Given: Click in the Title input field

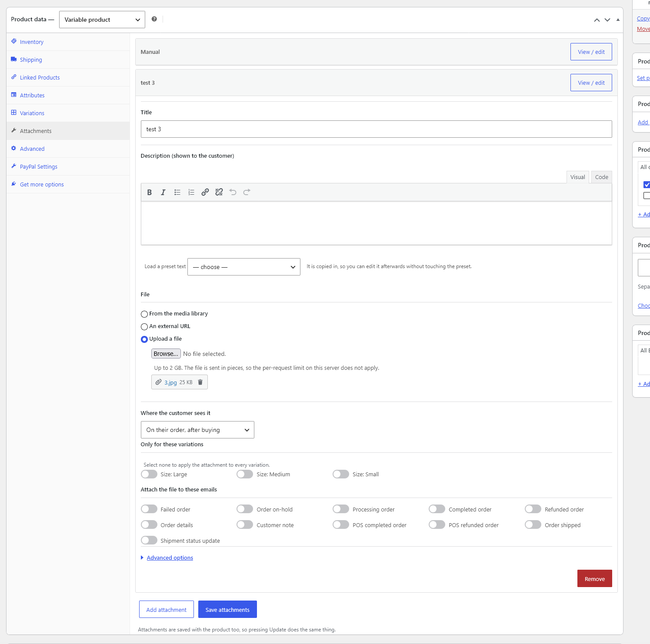Looking at the screenshot, I should coord(377,129).
